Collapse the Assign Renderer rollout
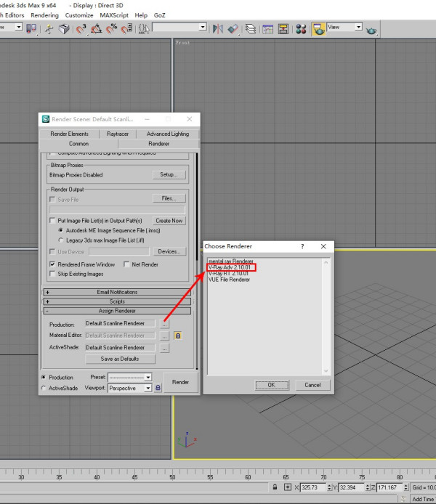This screenshot has height=504, width=436. pyautogui.click(x=117, y=311)
